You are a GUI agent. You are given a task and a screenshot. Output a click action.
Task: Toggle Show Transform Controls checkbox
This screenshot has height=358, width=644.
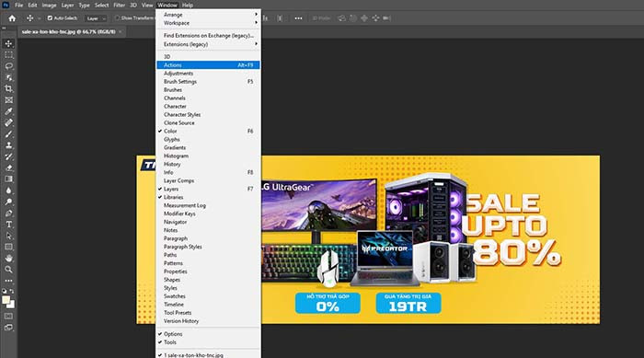[117, 18]
